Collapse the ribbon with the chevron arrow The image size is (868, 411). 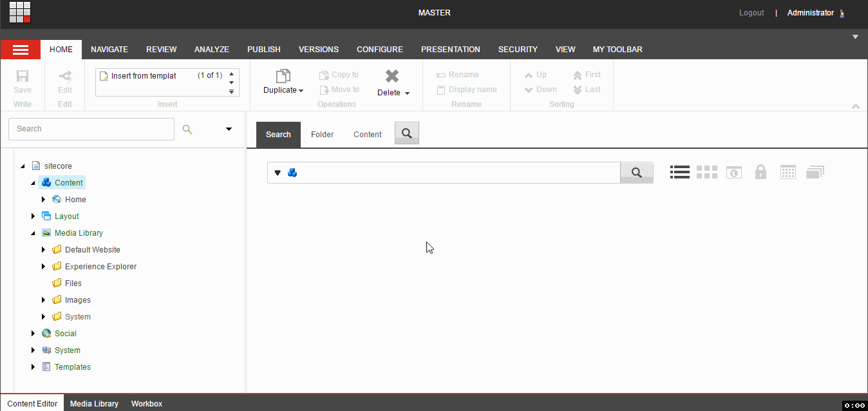[x=856, y=106]
